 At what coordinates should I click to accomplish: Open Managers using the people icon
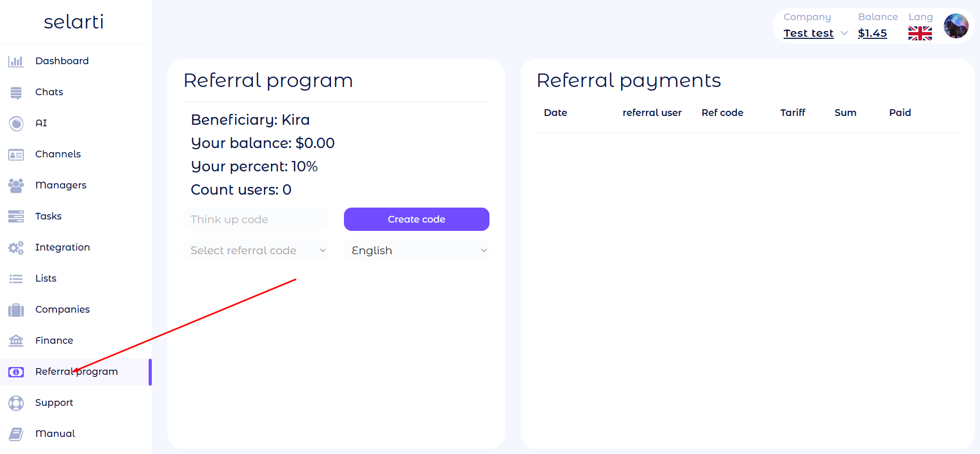coord(16,185)
